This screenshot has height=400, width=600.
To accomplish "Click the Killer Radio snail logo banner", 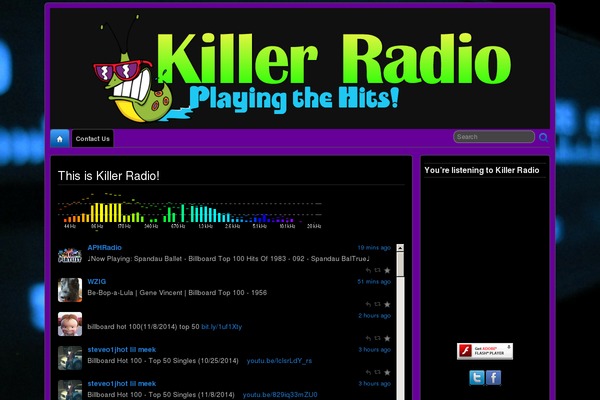I will pyautogui.click(x=300, y=69).
